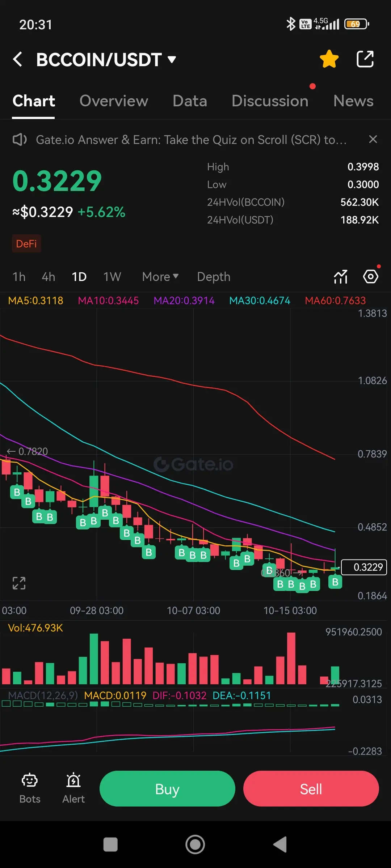Viewport: 391px width, 868px height.
Task: Switch to the Chart tab
Action: (x=34, y=101)
